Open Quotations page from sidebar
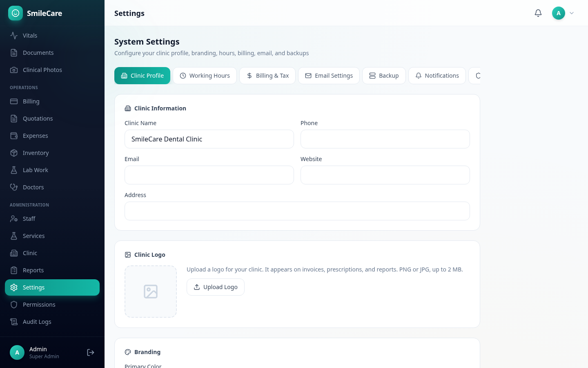Viewport: 588px width, 368px height. pyautogui.click(x=52, y=119)
